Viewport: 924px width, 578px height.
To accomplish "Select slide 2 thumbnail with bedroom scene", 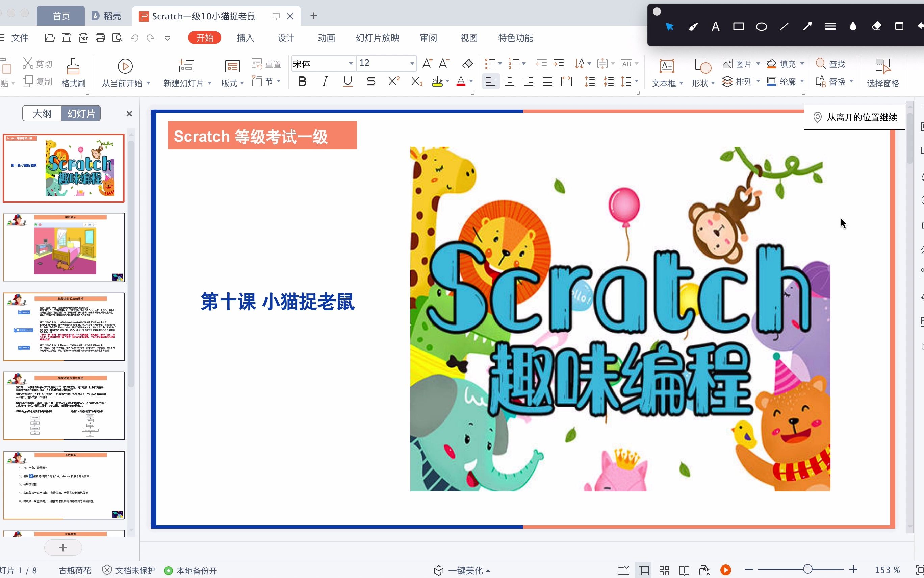I will coord(64,247).
